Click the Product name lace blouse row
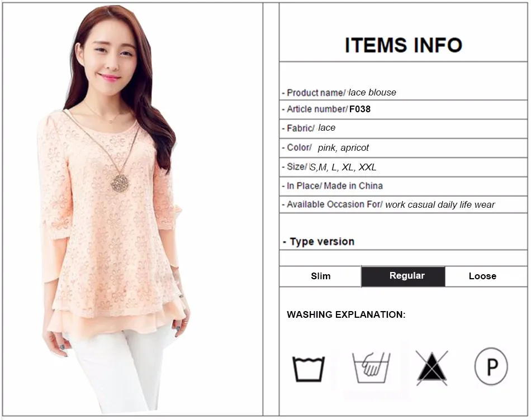The height and width of the screenshot is (420, 531). click(x=404, y=92)
